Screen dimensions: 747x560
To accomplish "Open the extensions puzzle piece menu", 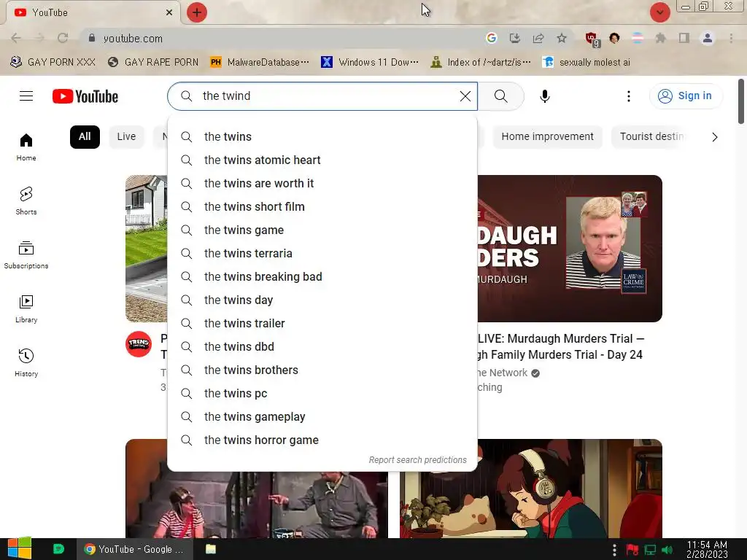I will tap(660, 38).
